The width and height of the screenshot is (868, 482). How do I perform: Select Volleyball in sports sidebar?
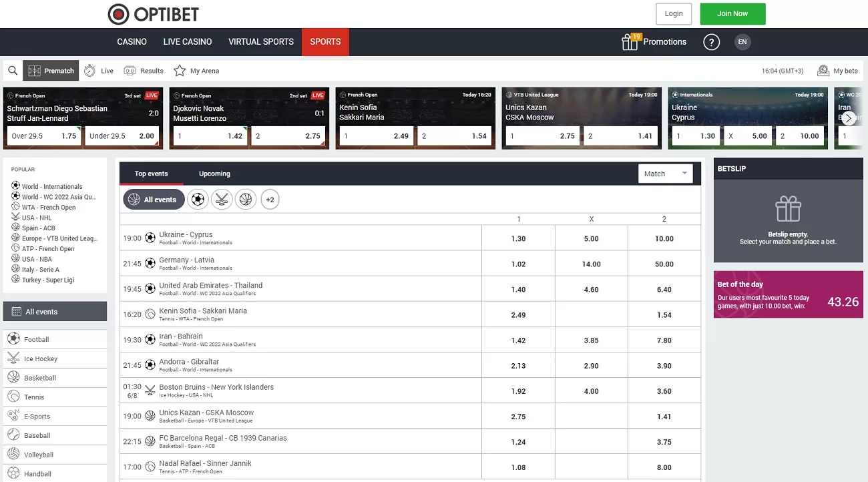click(x=55, y=455)
